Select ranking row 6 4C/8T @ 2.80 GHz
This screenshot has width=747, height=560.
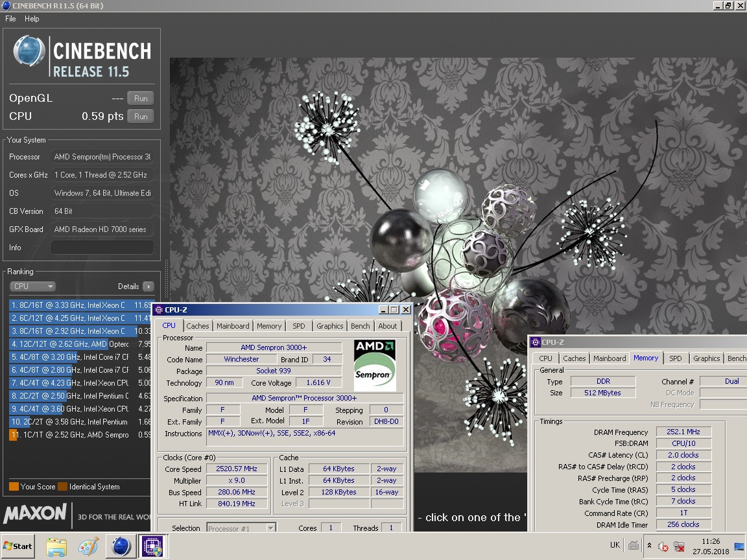[80, 370]
